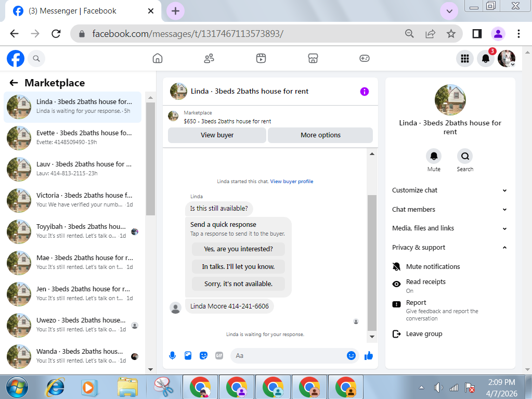Click the conversation list scrollbar down arrow
Image resolution: width=532 pixels, height=399 pixels.
(151, 369)
